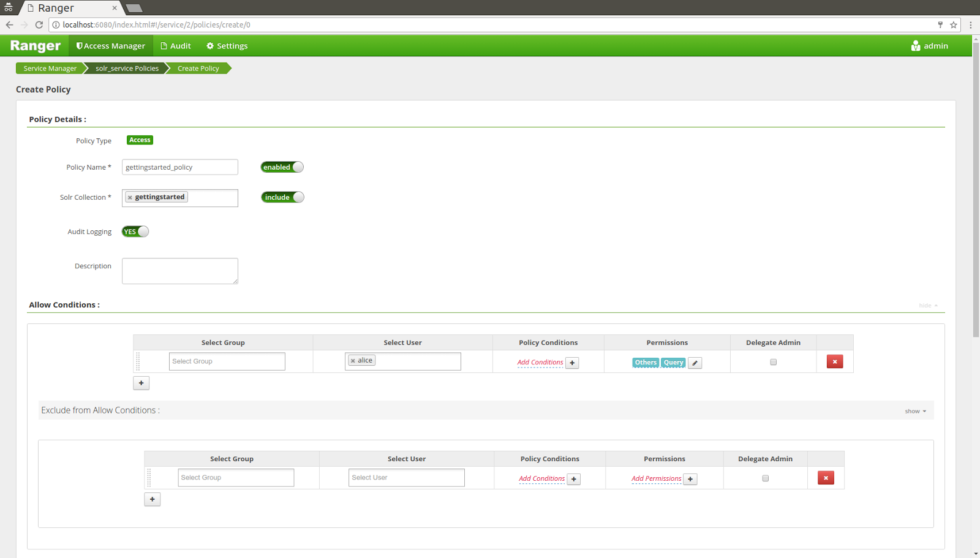Hide the Allow Conditions section

click(925, 305)
